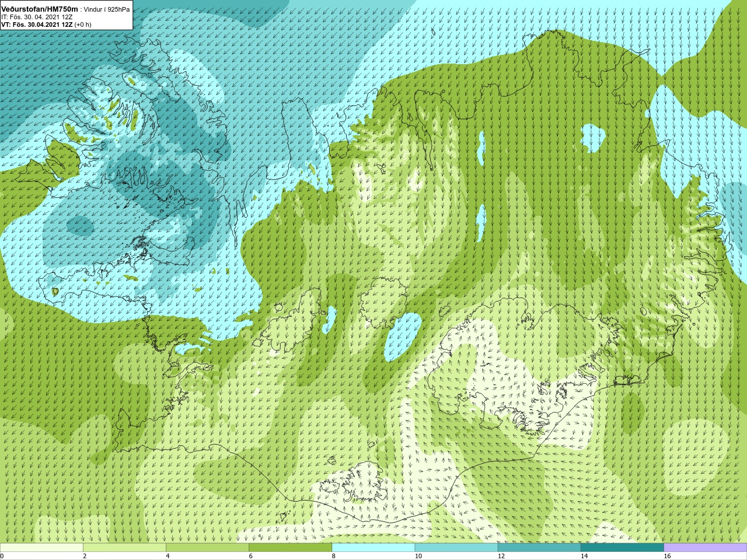The height and width of the screenshot is (560, 747).
Task: Click the 14–16 dark teal legend swatch
Action: pyautogui.click(x=622, y=548)
